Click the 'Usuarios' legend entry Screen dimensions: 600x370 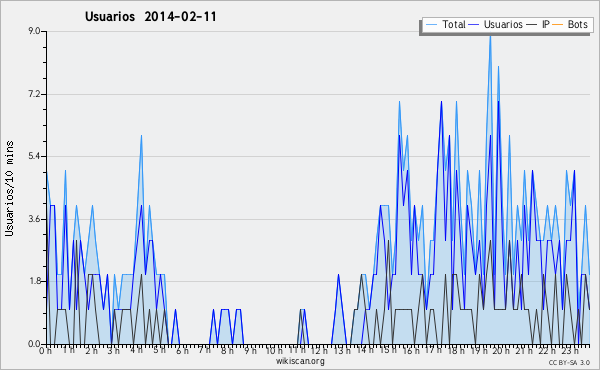496,24
